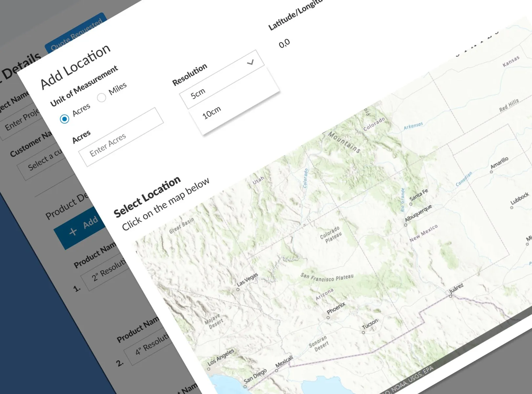The width and height of the screenshot is (532, 394).
Task: Select the Acres radio button
Action: [x=65, y=119]
